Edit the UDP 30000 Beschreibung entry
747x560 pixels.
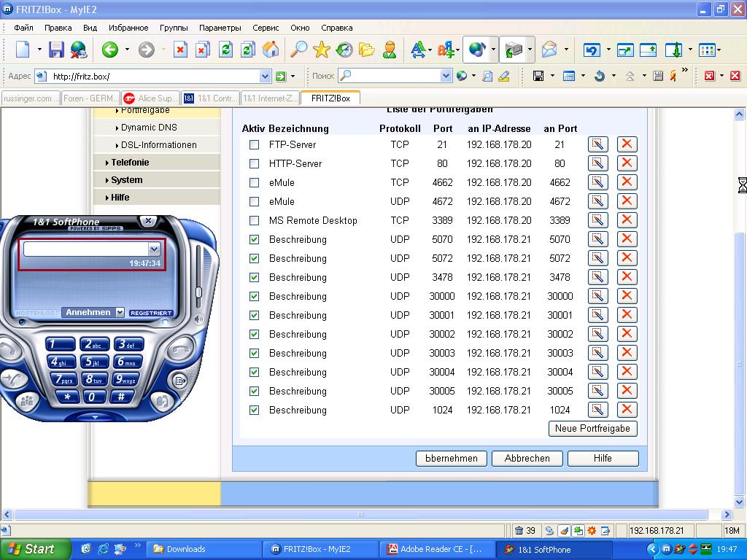click(x=598, y=296)
